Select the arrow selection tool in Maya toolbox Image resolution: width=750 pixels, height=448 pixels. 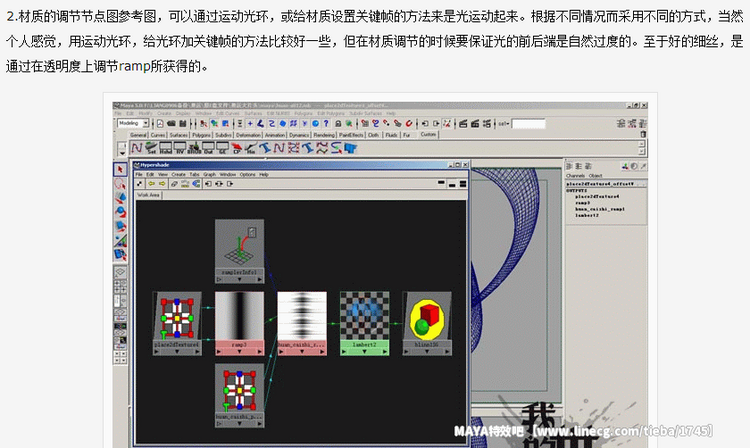click(x=120, y=169)
